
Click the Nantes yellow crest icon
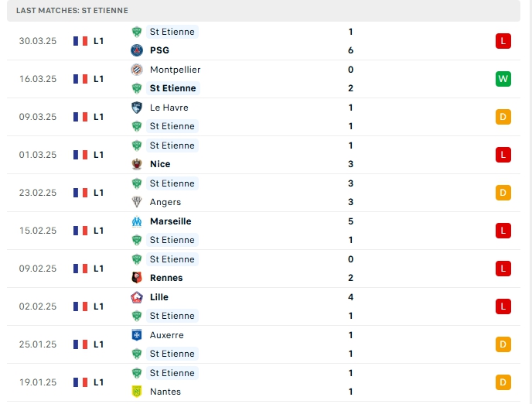click(137, 392)
